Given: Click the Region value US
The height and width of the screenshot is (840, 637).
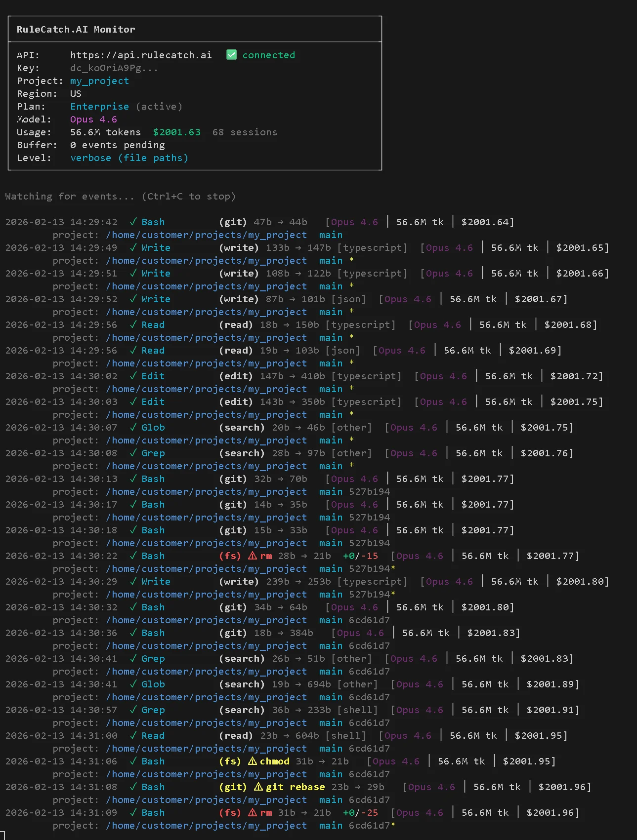Looking at the screenshot, I should pyautogui.click(x=76, y=93).
